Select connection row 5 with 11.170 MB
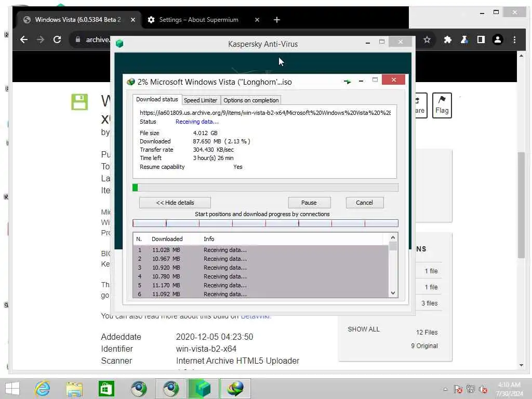This screenshot has width=532, height=399. 260,285
